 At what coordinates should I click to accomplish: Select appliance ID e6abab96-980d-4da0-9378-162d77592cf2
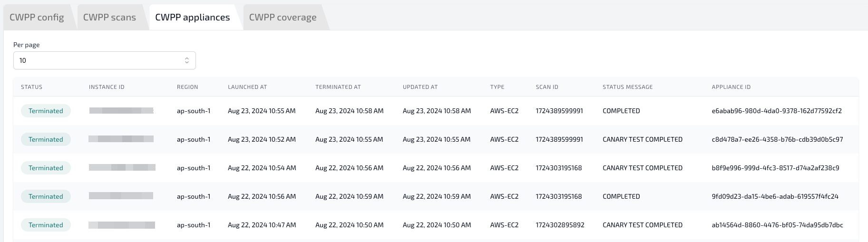(777, 111)
